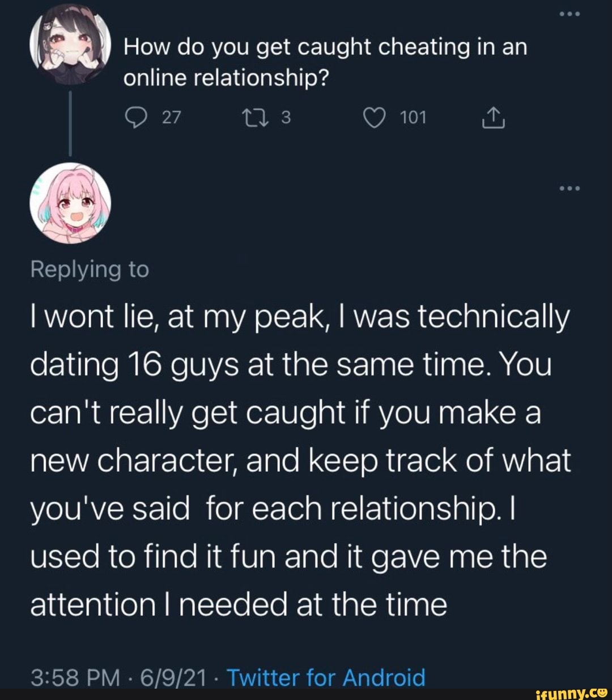Click the "Twitter for Android" link
Viewport: 612px width, 700px height.
point(326,677)
